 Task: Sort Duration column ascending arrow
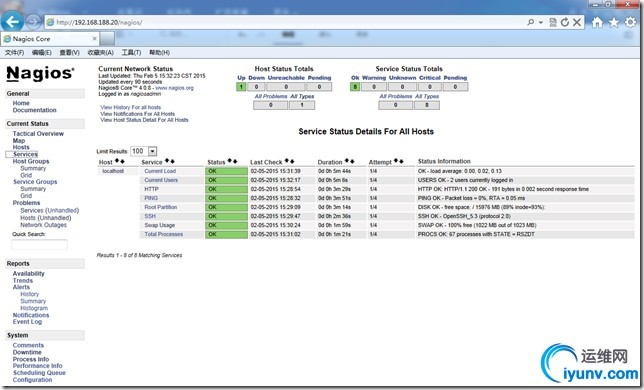(347, 161)
